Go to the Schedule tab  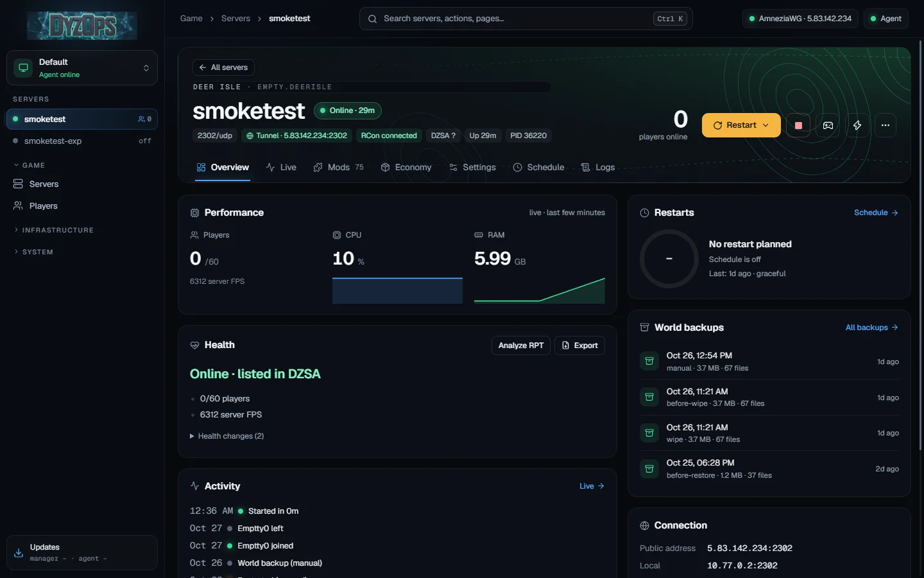click(538, 167)
